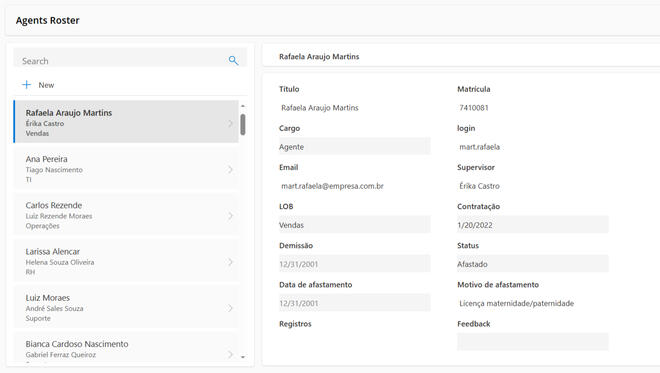Select Larissa Alencar in roster list
The image size is (660, 373).
(x=126, y=261)
